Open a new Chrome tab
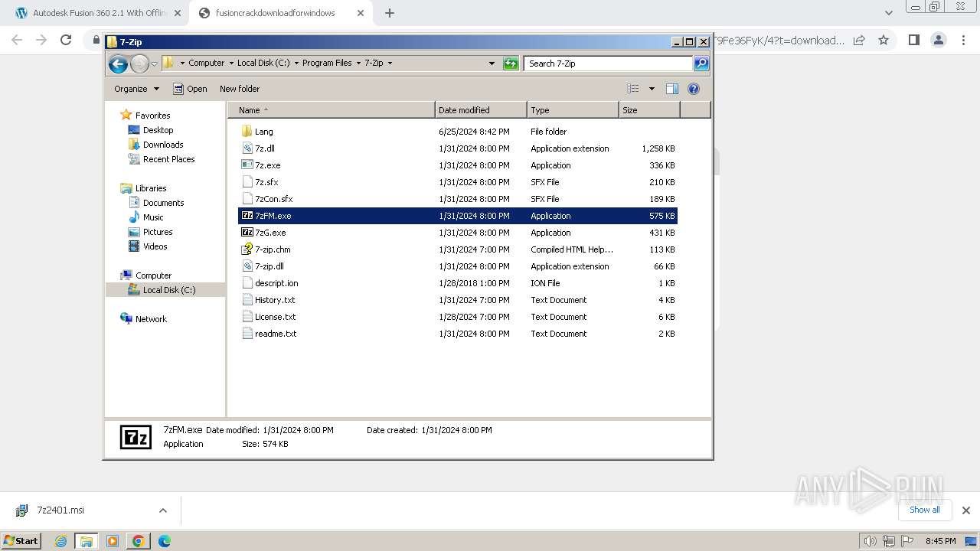 click(x=390, y=13)
